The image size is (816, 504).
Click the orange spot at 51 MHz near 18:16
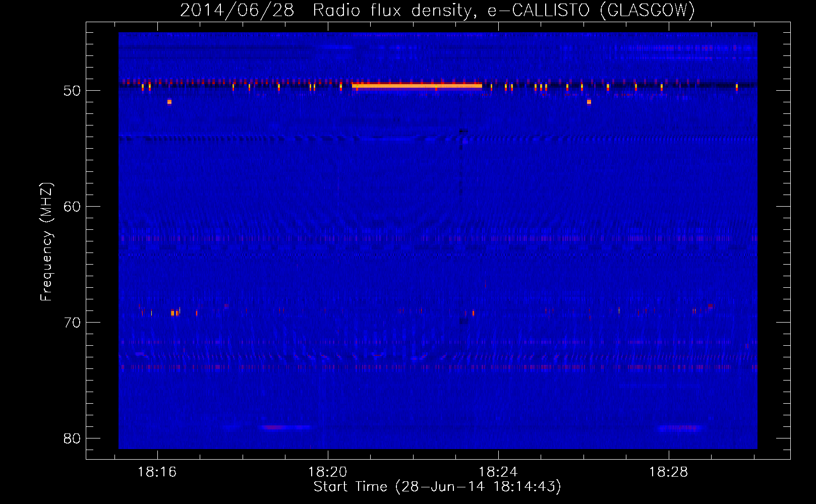point(169,102)
